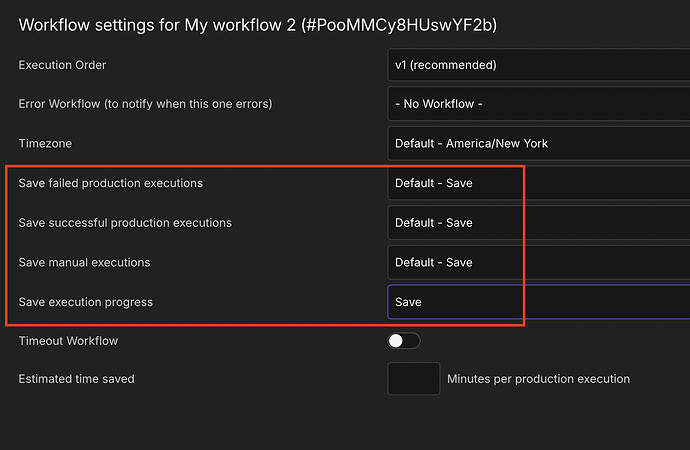Click the Minutes per production execution text
This screenshot has height=450, width=690.
538,379
